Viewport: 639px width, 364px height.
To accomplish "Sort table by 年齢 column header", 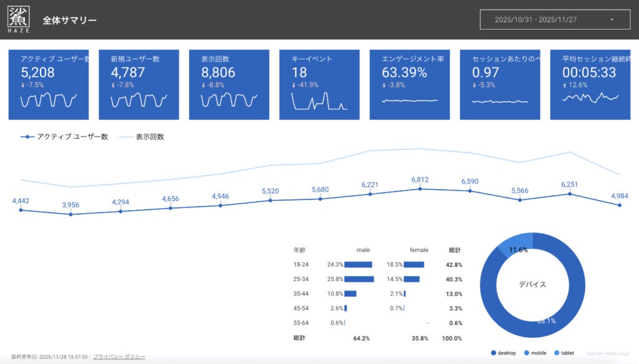I will pos(299,250).
